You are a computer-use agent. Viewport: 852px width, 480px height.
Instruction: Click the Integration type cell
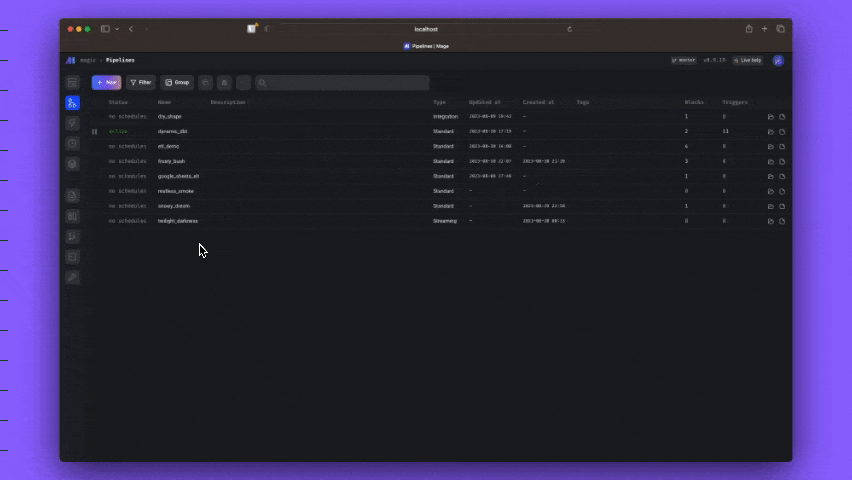[x=445, y=116]
